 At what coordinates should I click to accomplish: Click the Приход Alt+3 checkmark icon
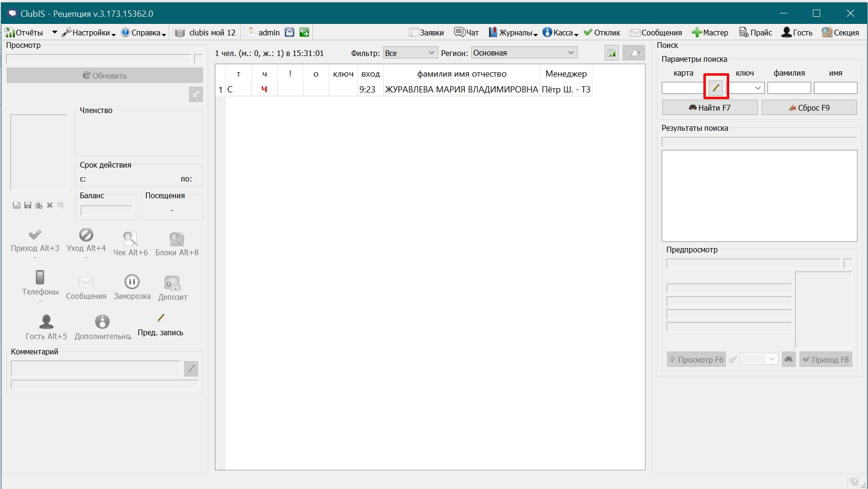pos(35,235)
